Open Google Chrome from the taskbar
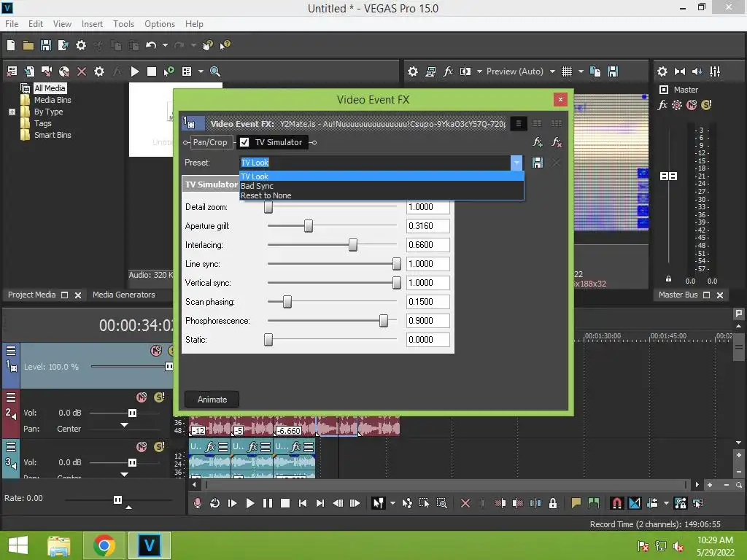 coord(104,545)
